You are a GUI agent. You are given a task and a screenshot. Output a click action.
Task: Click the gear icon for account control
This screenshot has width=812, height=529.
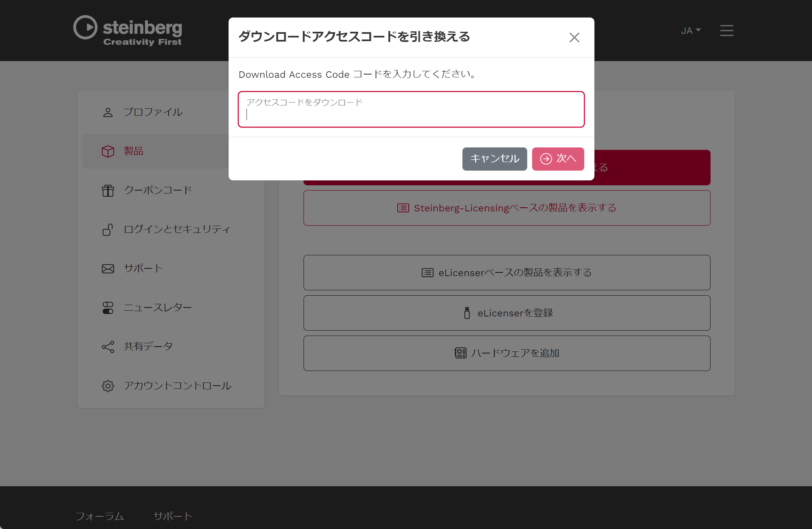pyautogui.click(x=108, y=386)
